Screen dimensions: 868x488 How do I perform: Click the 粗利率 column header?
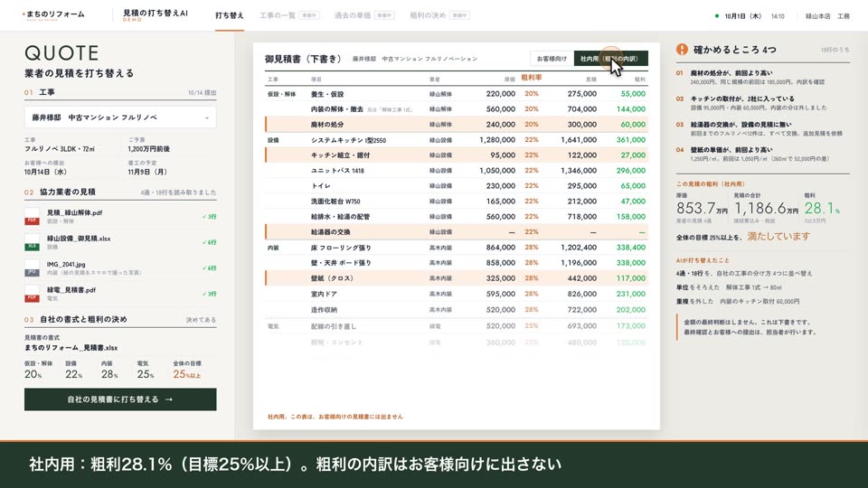pyautogui.click(x=531, y=78)
